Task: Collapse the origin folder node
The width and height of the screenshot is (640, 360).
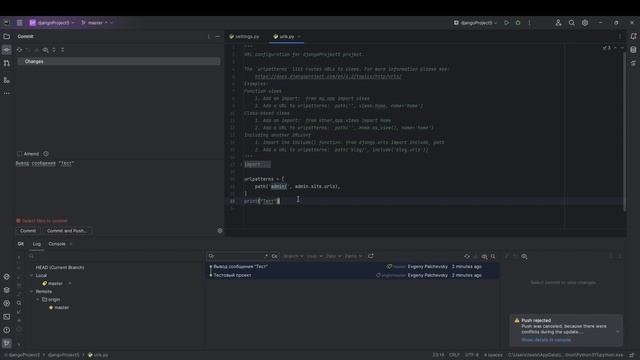Action: tap(38, 300)
